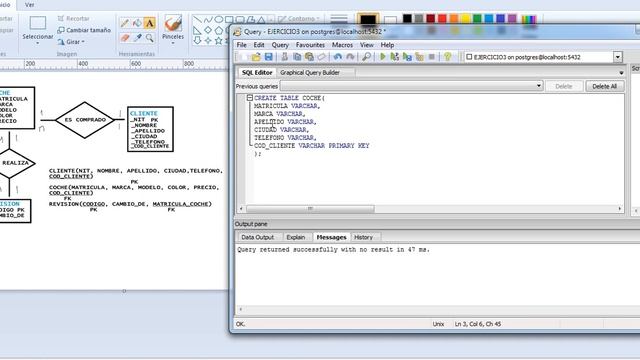Image resolution: width=640 pixels, height=360 pixels.
Task: Click the Pinceles brush icon in Paint
Action: tap(173, 23)
